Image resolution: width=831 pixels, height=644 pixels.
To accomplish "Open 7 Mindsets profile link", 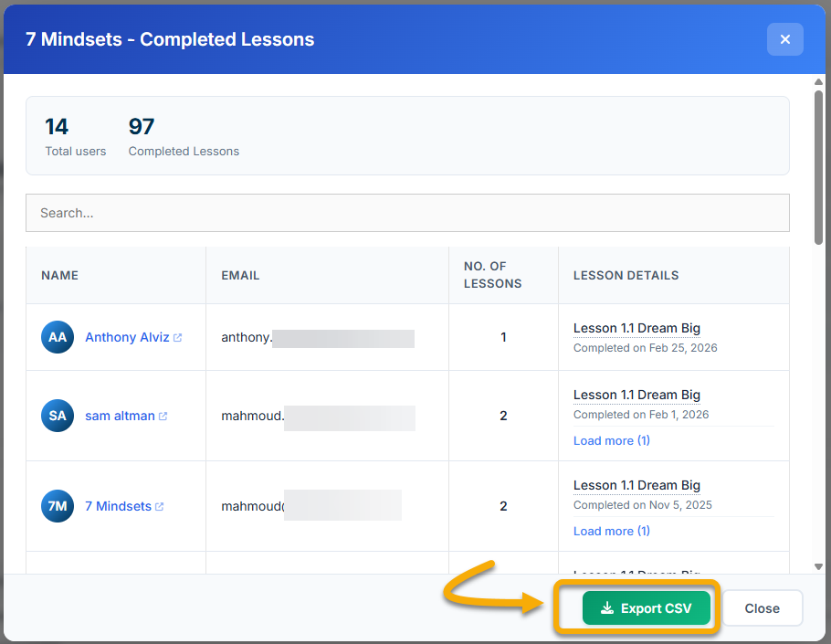I will [118, 506].
